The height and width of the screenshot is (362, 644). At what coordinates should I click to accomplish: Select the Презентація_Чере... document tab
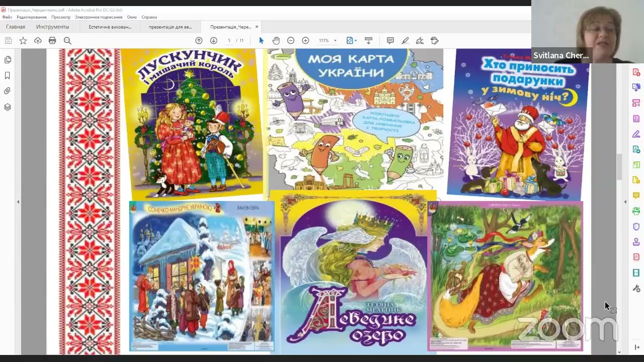(230, 27)
